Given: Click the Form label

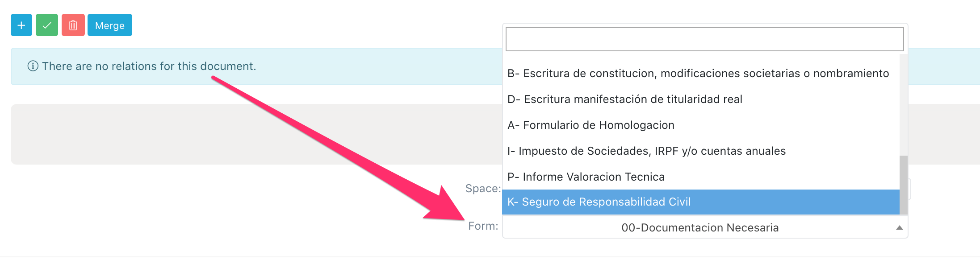Looking at the screenshot, I should [483, 226].
